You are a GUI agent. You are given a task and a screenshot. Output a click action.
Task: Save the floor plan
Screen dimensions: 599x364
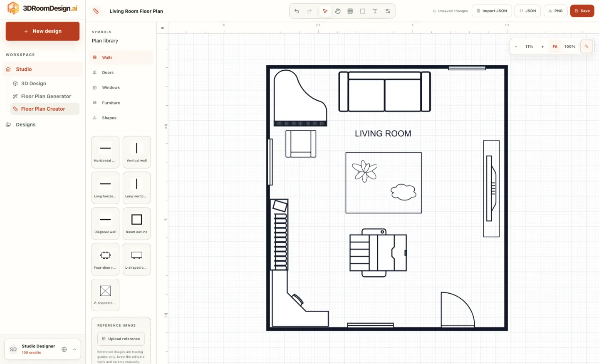582,11
